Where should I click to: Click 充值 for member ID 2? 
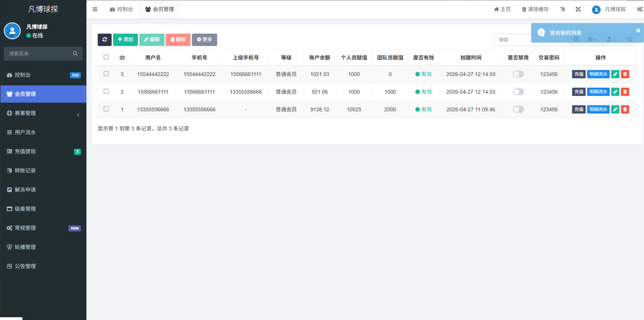[x=579, y=92]
